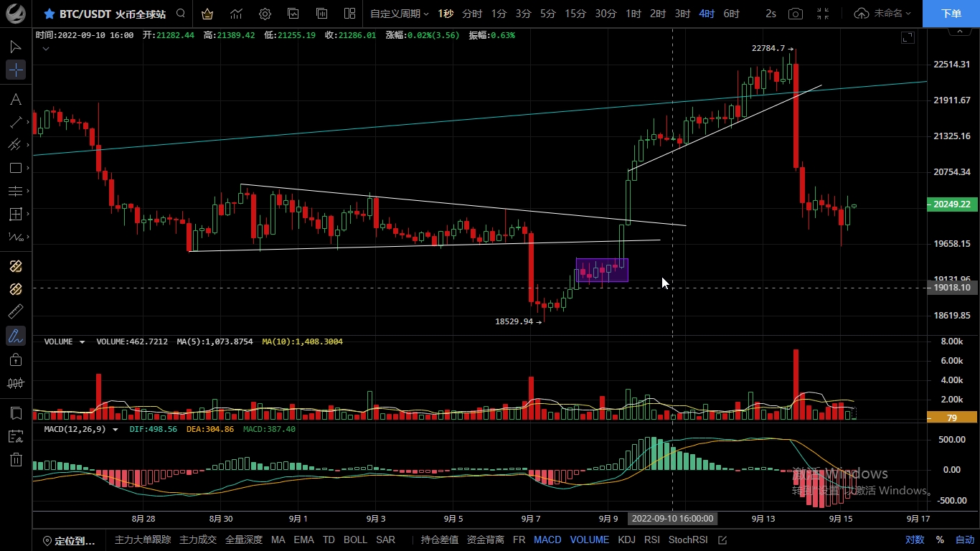Image resolution: width=980 pixels, height=551 pixels.
Task: Click the collapse-arrows fullscreen icon
Action: tap(823, 14)
